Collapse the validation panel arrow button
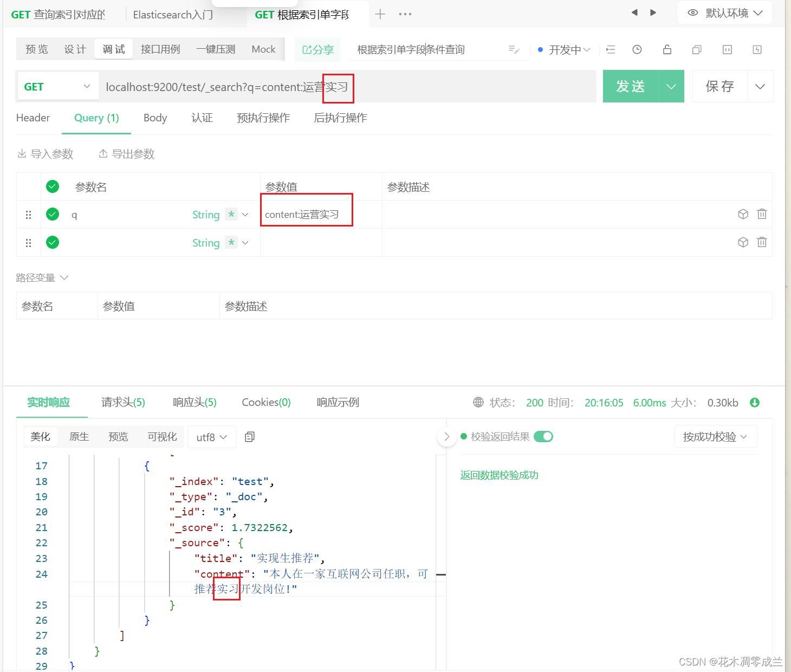 click(447, 436)
